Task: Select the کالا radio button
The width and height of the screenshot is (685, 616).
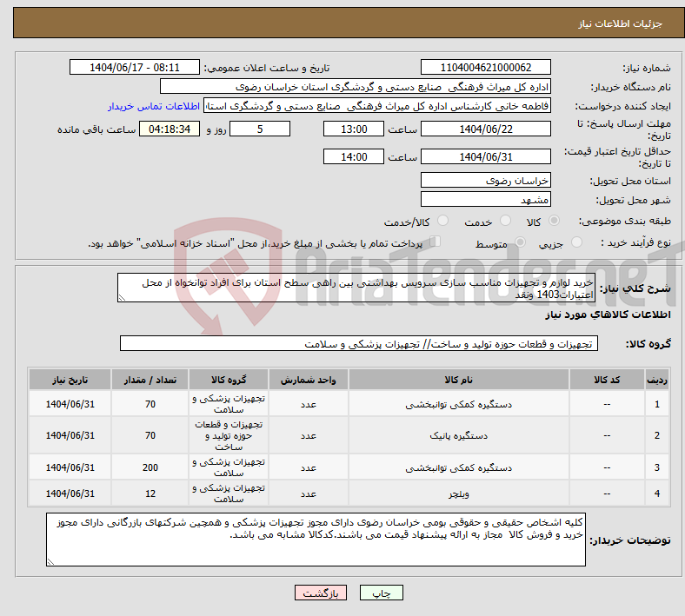Action: 555,222
